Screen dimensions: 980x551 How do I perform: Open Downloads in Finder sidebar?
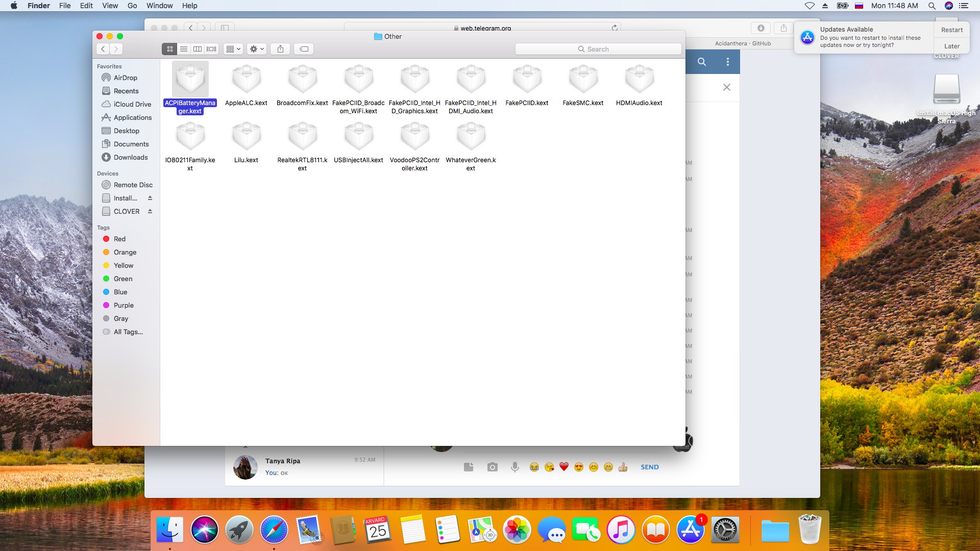pyautogui.click(x=131, y=157)
